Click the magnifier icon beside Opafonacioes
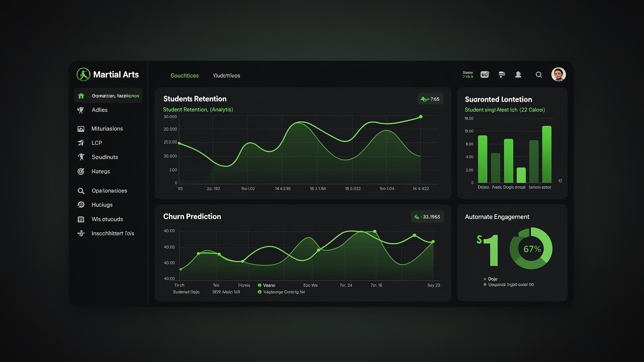The height and width of the screenshot is (362, 644). click(x=81, y=191)
